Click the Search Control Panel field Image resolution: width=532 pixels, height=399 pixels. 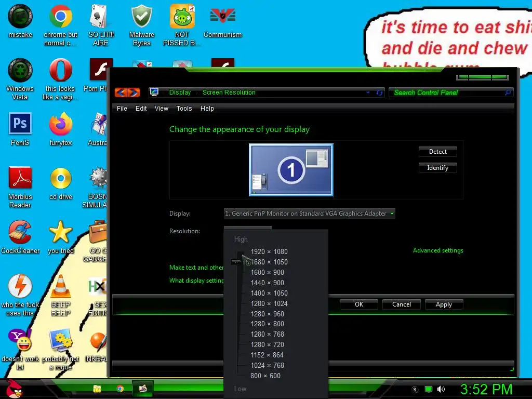451,92
